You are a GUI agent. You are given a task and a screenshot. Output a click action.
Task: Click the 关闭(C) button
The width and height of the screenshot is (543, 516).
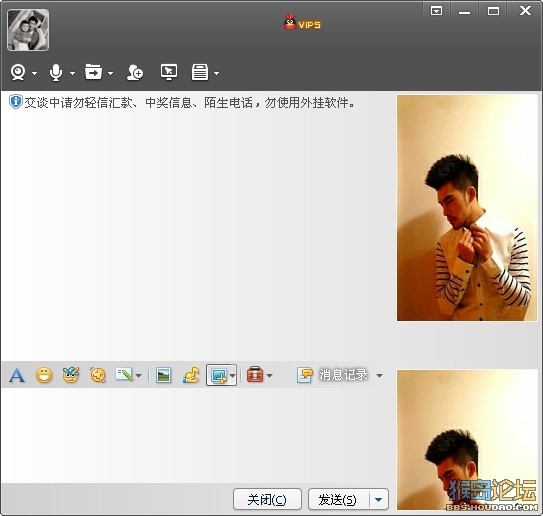[x=267, y=499]
